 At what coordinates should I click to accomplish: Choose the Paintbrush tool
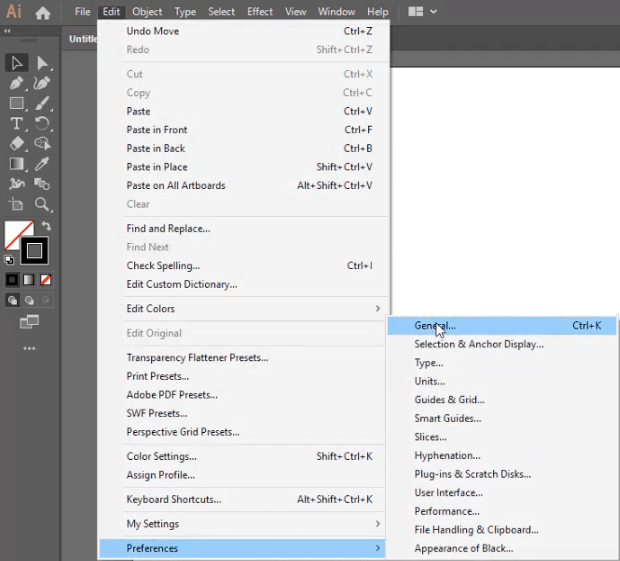[42, 103]
